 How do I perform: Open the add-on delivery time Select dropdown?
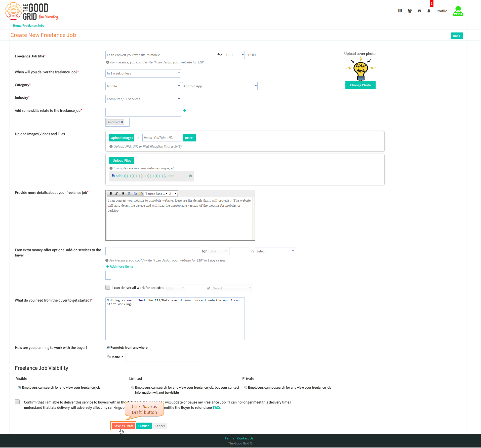[275, 251]
